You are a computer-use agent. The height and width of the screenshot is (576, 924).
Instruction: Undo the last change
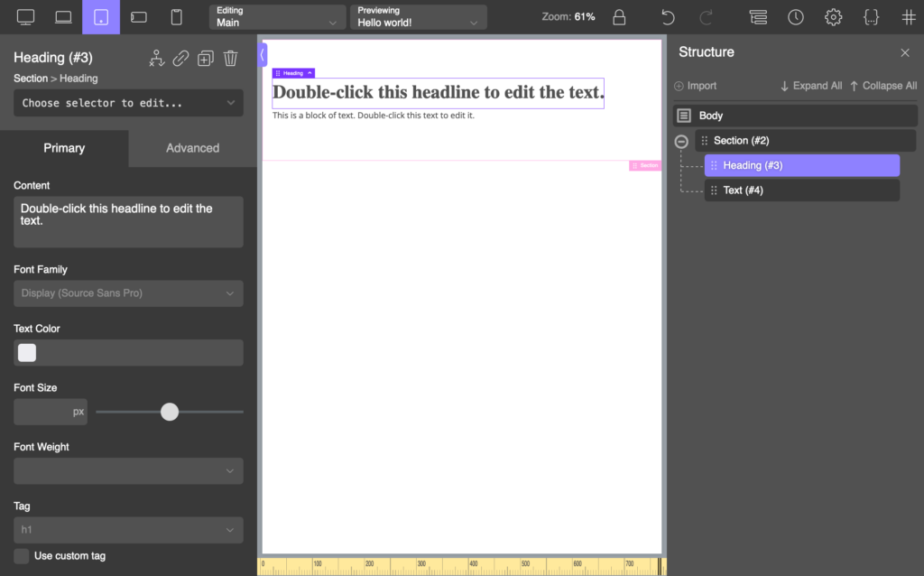coord(667,17)
